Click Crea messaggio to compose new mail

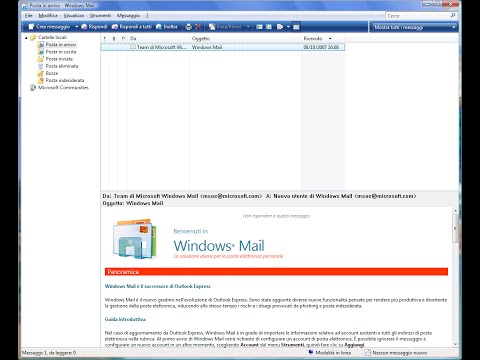click(x=49, y=27)
